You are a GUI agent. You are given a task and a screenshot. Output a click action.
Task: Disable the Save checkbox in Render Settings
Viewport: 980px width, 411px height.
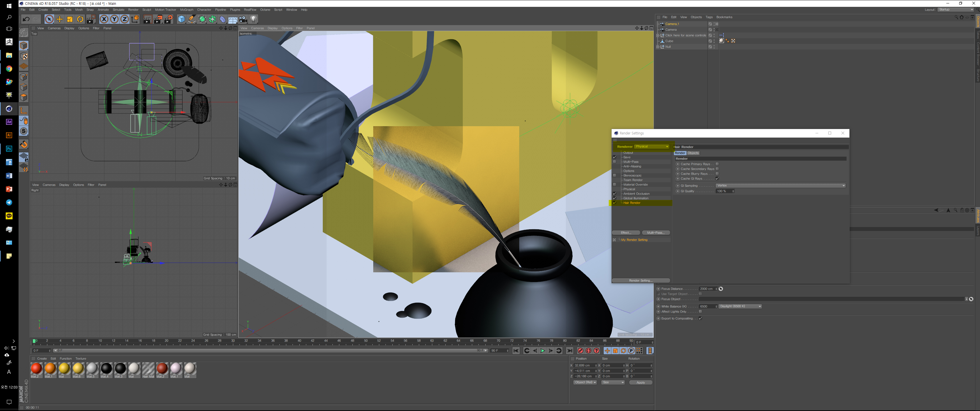[614, 157]
